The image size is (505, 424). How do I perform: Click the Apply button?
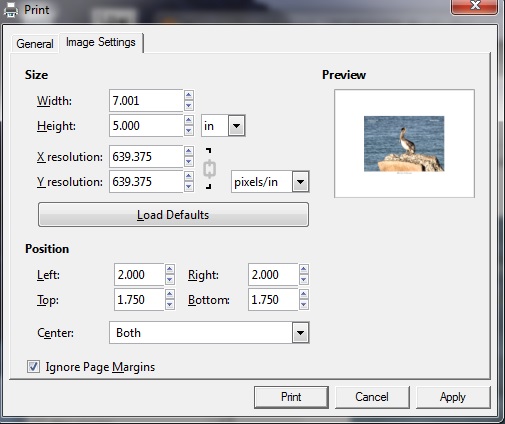tap(453, 397)
